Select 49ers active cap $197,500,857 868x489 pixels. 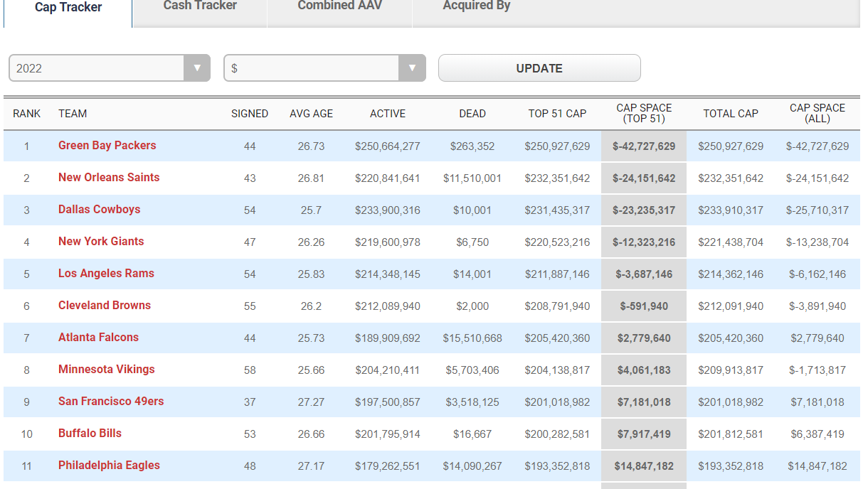pyautogui.click(x=388, y=402)
